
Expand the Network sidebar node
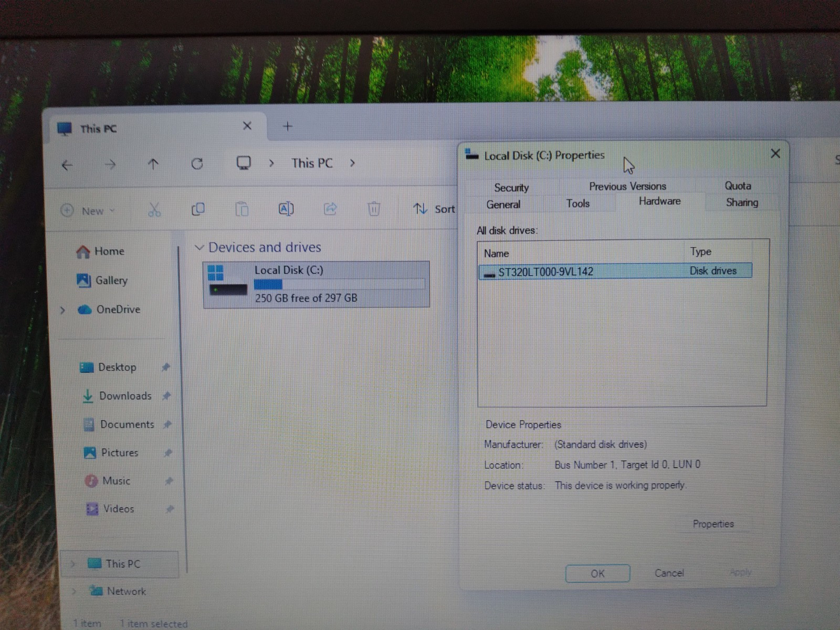click(x=74, y=592)
